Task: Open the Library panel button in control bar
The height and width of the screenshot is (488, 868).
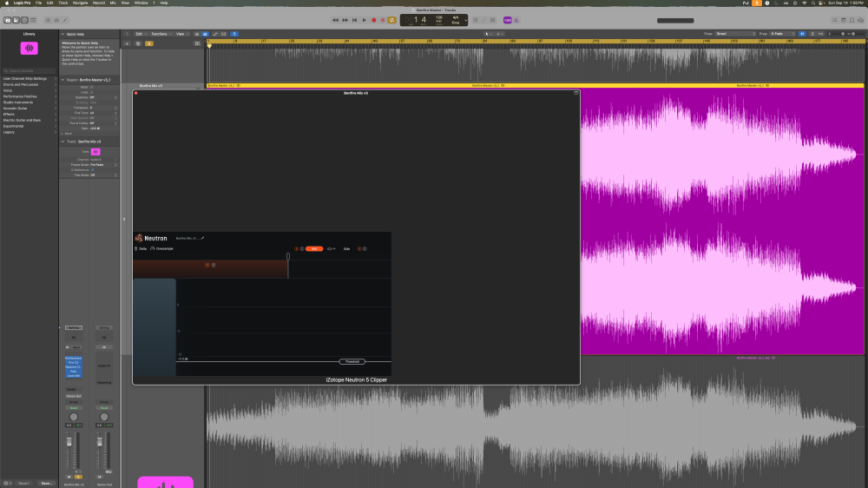Action: click(x=7, y=21)
